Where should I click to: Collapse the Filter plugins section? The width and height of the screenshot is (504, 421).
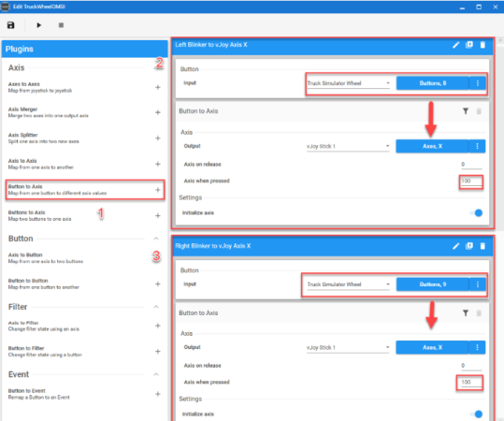pyautogui.click(x=156, y=307)
